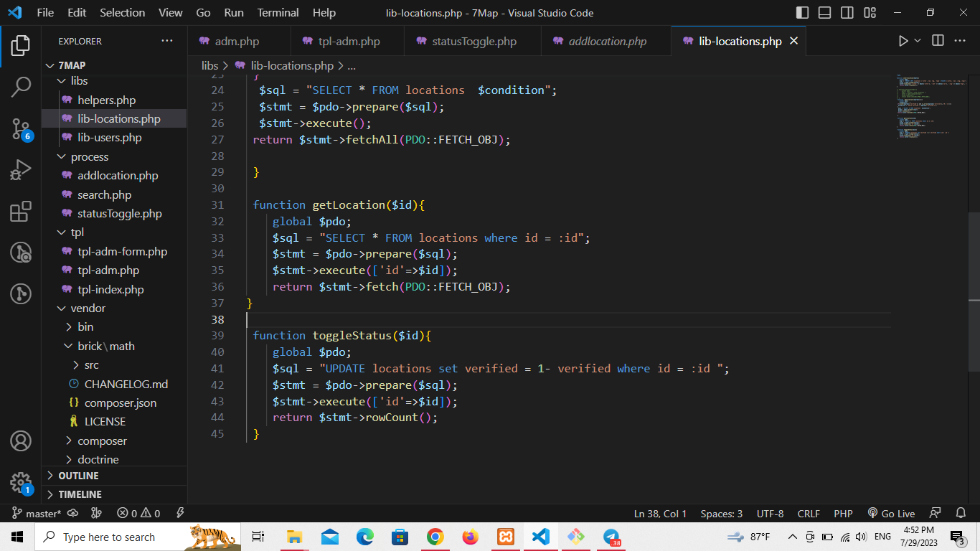Split the editor to the right
The image size is (980, 551).
[x=938, y=41]
